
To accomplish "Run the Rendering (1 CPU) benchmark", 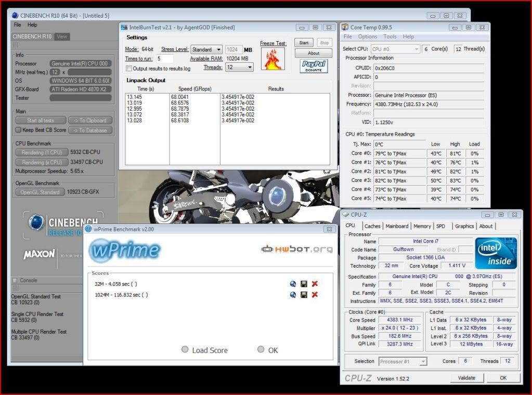I will [x=42, y=153].
